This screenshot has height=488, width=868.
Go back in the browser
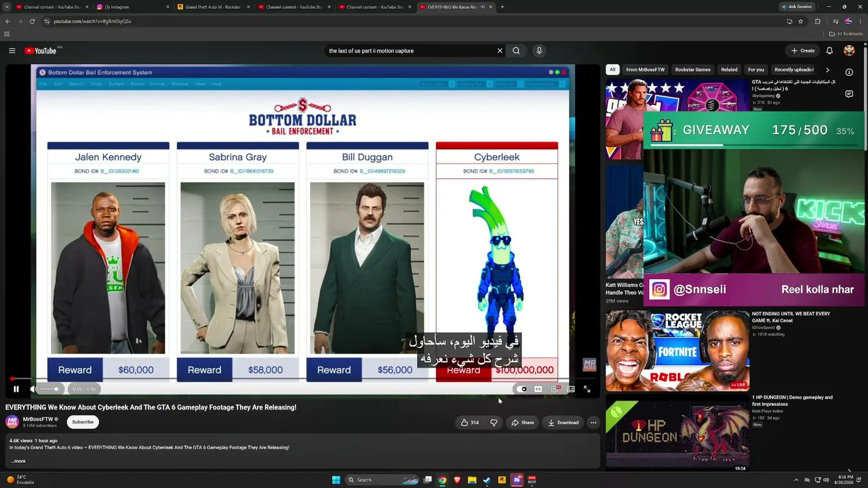(x=7, y=21)
